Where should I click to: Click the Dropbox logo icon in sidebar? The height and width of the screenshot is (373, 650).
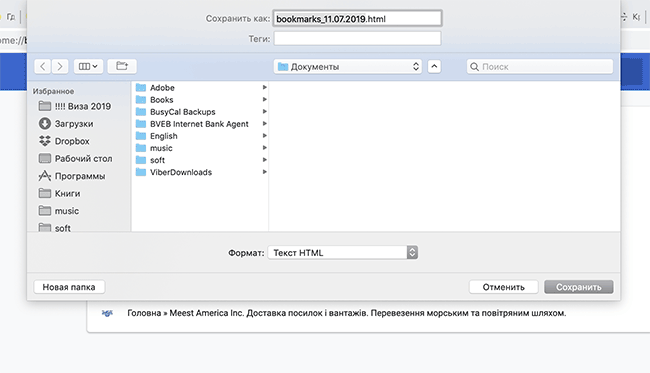(x=45, y=141)
